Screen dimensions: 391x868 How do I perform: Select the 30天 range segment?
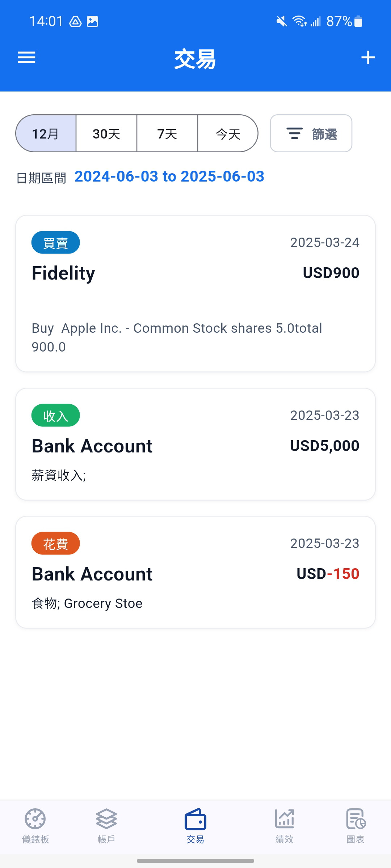tap(106, 133)
